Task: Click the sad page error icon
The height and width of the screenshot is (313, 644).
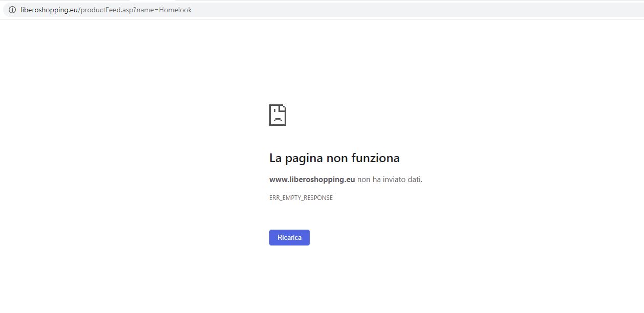Action: [277, 115]
